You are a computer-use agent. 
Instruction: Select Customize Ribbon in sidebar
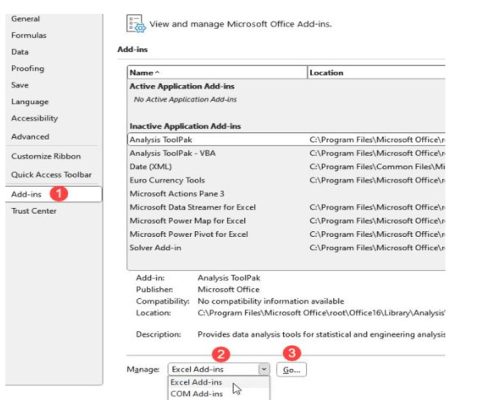(x=46, y=156)
